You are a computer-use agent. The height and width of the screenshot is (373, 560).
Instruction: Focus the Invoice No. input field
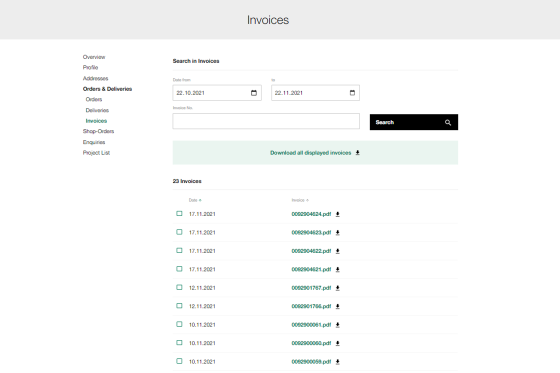tap(266, 121)
